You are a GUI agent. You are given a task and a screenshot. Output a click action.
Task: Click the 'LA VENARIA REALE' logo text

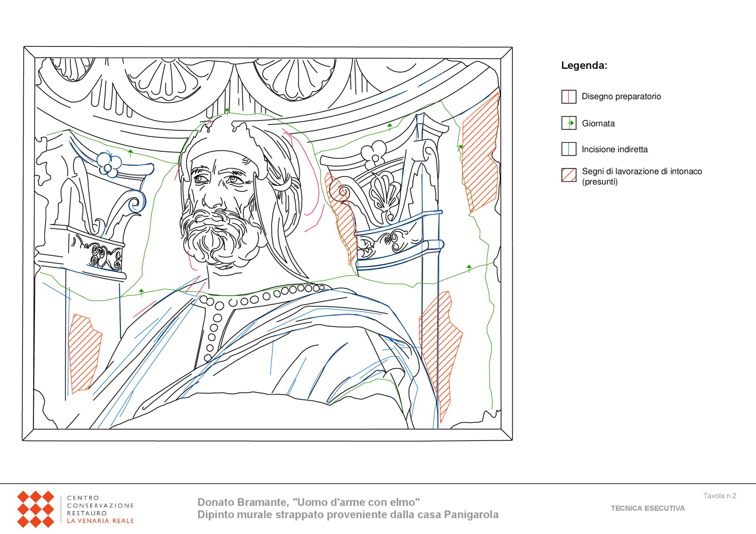click(x=100, y=521)
